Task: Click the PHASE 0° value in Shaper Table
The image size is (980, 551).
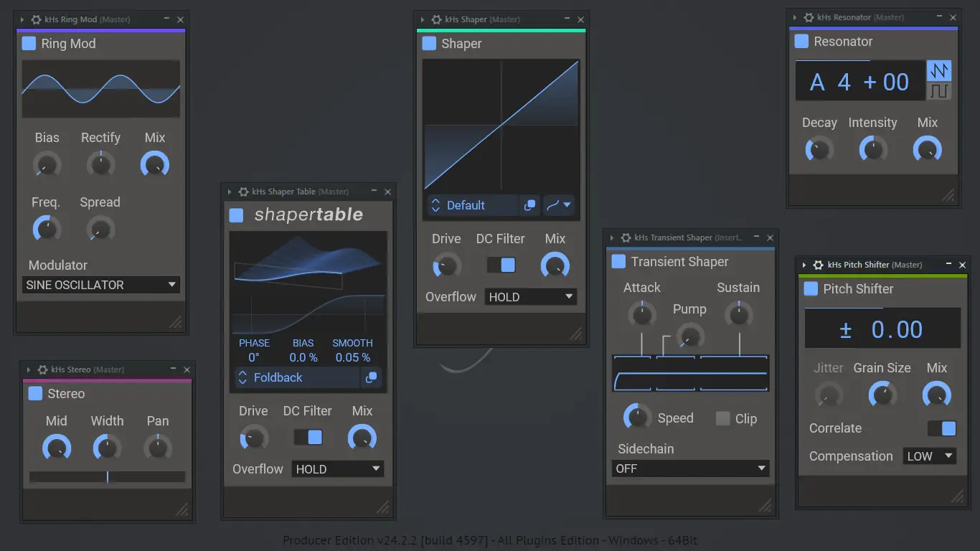Action: click(x=254, y=357)
